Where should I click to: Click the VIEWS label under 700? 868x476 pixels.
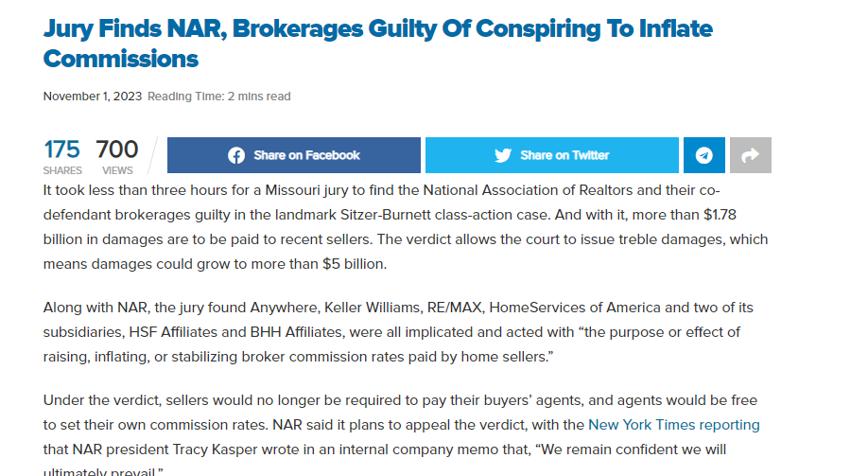[x=117, y=170]
